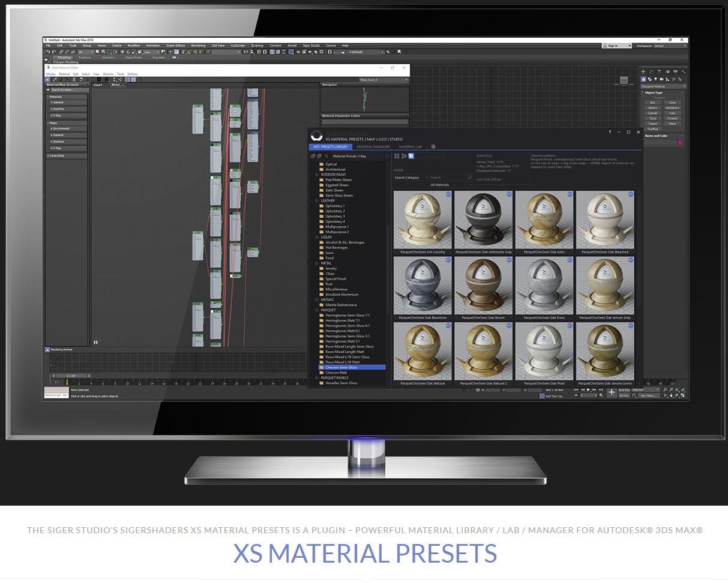The image size is (728, 583).
Task: Expand the Environment group under Maps
Action: tap(68, 128)
